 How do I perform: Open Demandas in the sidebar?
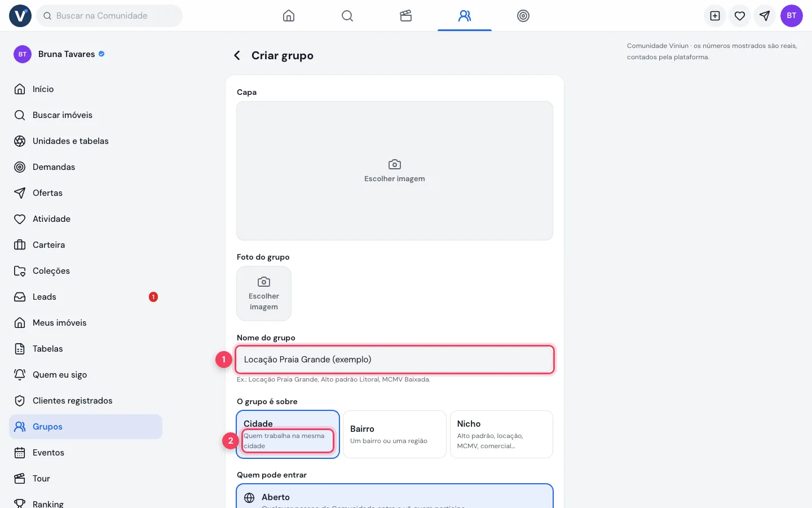coord(86,167)
